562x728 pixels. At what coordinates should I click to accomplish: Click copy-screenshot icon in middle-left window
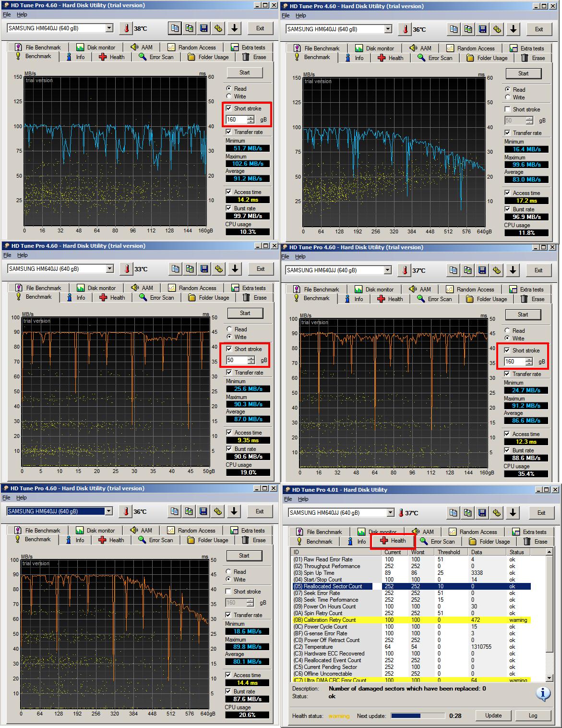point(190,269)
